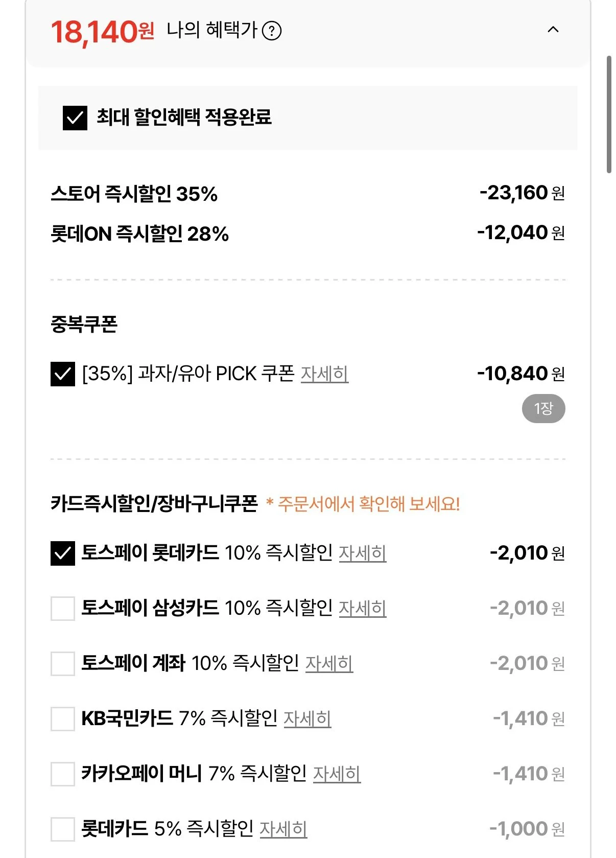Tick the 롯데카드 5% 즉시할인 checkbox
Viewport: 616px width, 858px height.
(63, 829)
